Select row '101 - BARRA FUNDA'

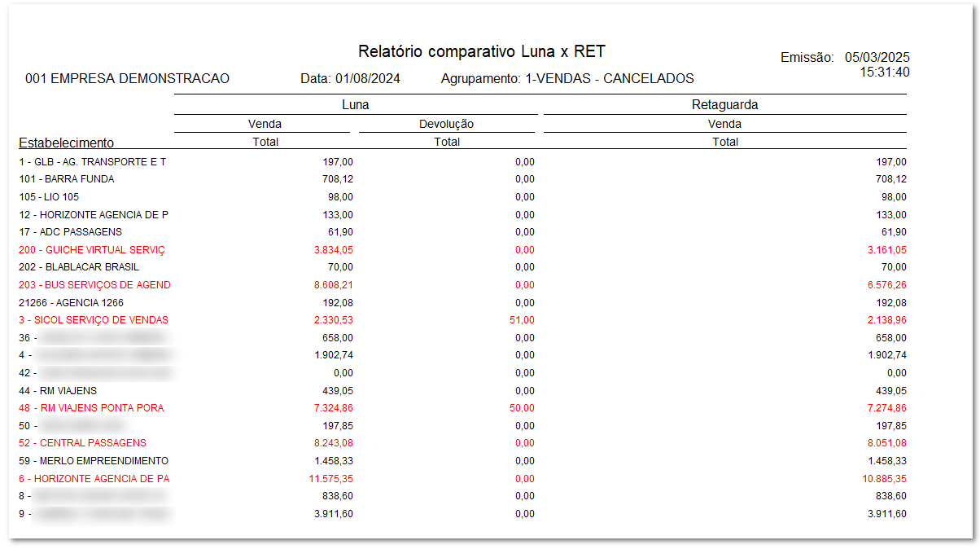[462, 179]
